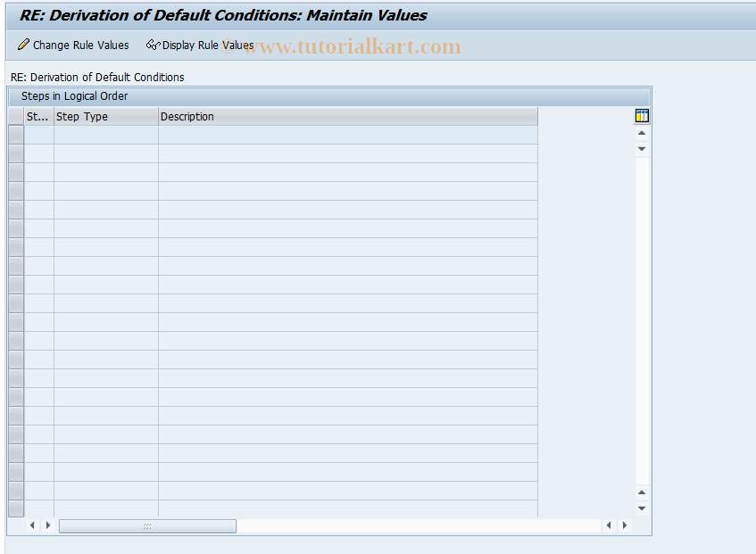Click the first row Description cell

348,135
